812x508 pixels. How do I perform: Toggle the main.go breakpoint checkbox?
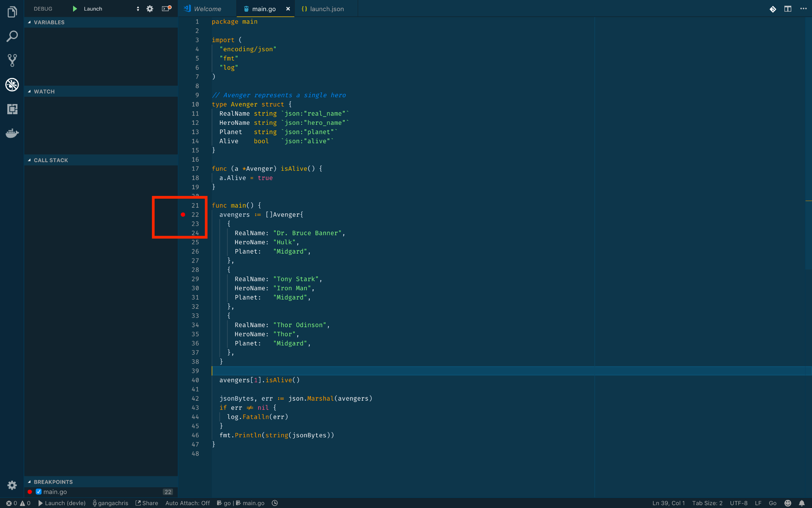point(39,492)
